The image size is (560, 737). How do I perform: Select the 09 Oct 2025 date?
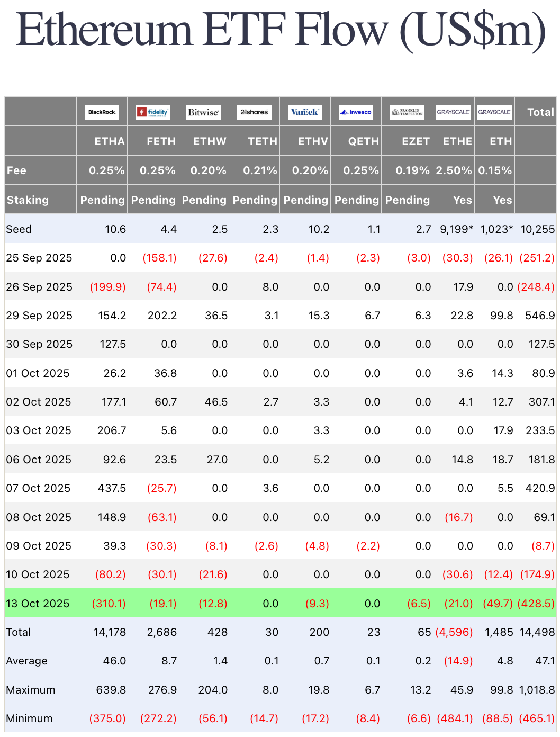click(39, 546)
